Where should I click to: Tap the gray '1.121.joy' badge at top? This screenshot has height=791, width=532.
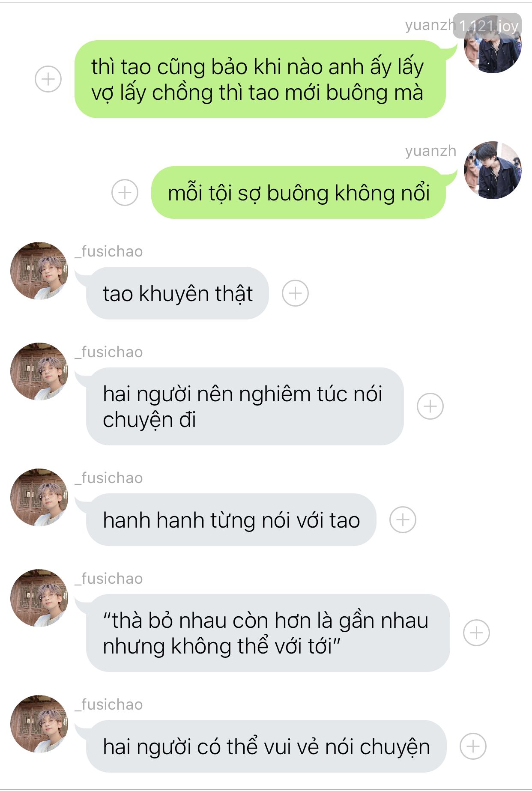(487, 26)
